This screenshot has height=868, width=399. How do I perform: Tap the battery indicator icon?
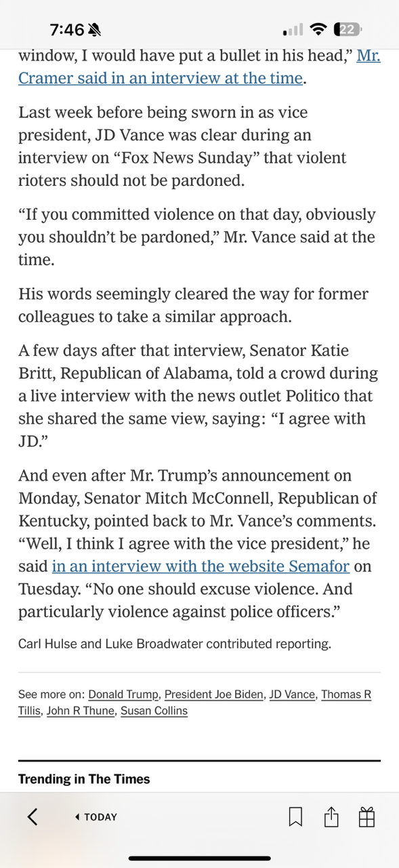click(348, 30)
